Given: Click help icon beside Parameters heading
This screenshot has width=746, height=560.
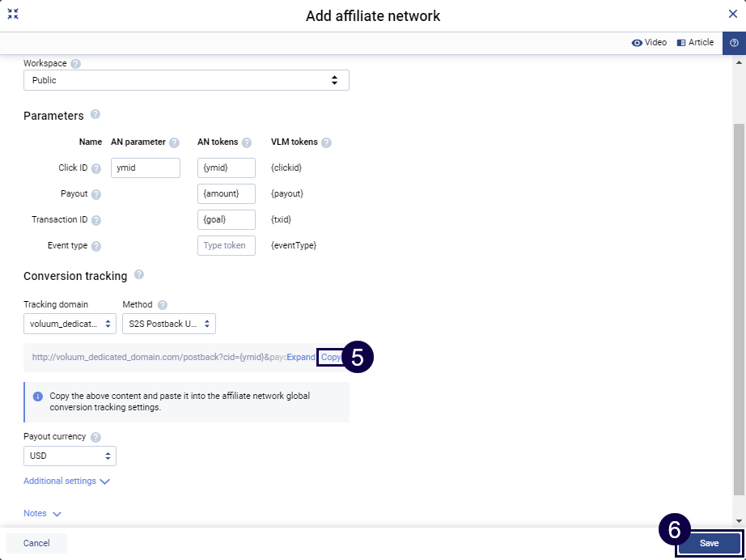Looking at the screenshot, I should click(95, 115).
